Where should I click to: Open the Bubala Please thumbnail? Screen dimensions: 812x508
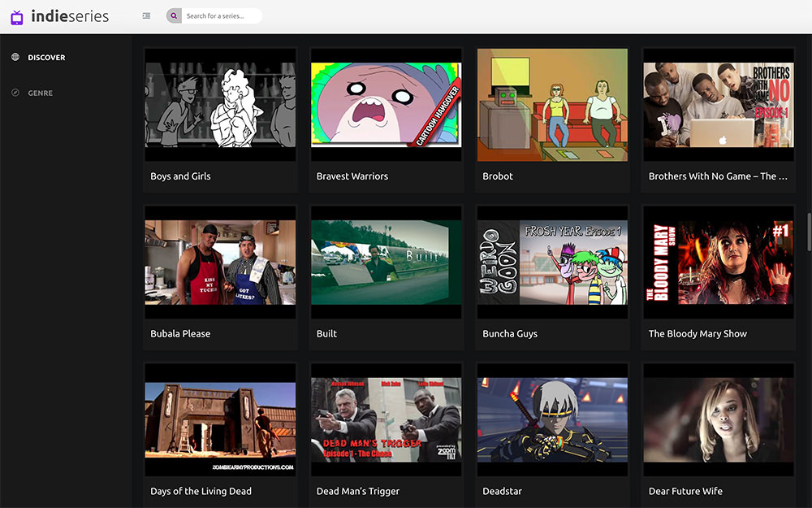tap(221, 263)
